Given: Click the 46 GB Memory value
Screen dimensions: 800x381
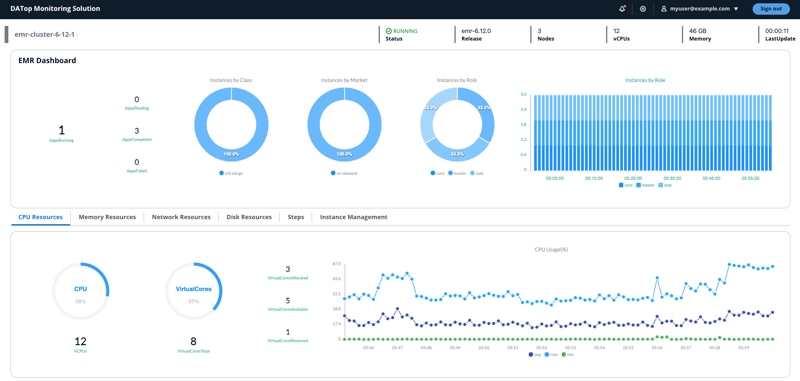Looking at the screenshot, I should [x=698, y=31].
